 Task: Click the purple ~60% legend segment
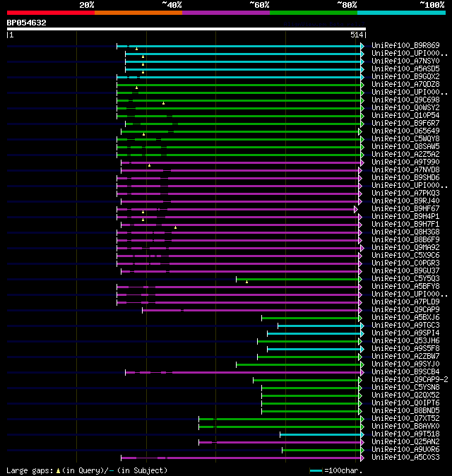point(226,13)
